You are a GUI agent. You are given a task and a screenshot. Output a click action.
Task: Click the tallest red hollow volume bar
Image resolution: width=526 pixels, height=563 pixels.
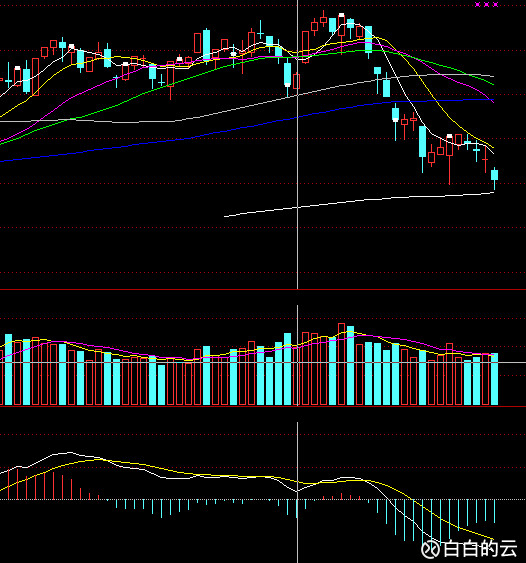pos(341,364)
